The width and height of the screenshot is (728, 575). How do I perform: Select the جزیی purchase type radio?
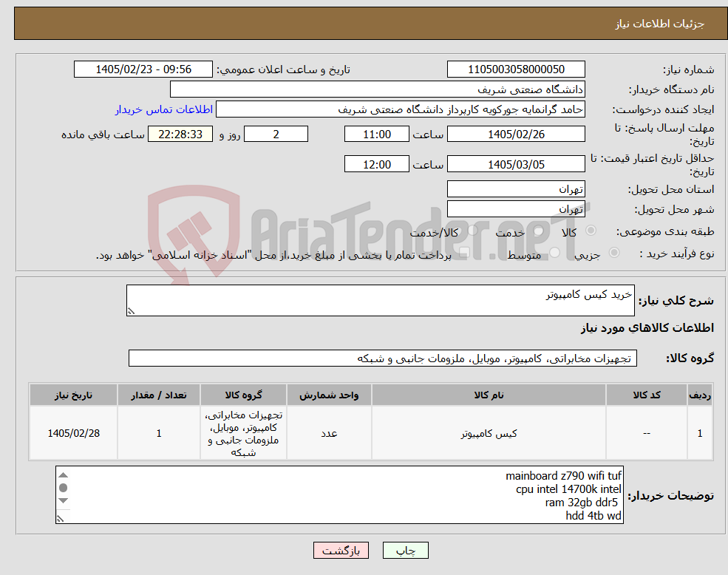click(613, 252)
